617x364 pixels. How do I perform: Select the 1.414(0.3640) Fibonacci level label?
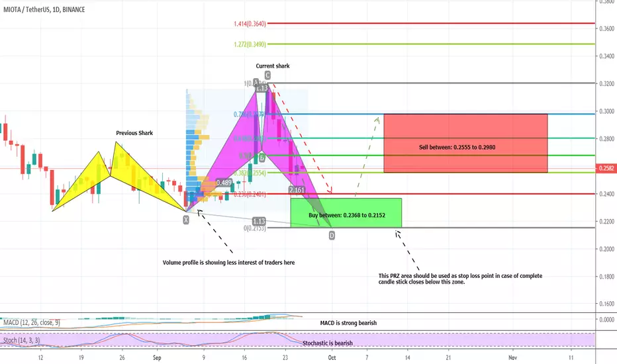pos(250,24)
